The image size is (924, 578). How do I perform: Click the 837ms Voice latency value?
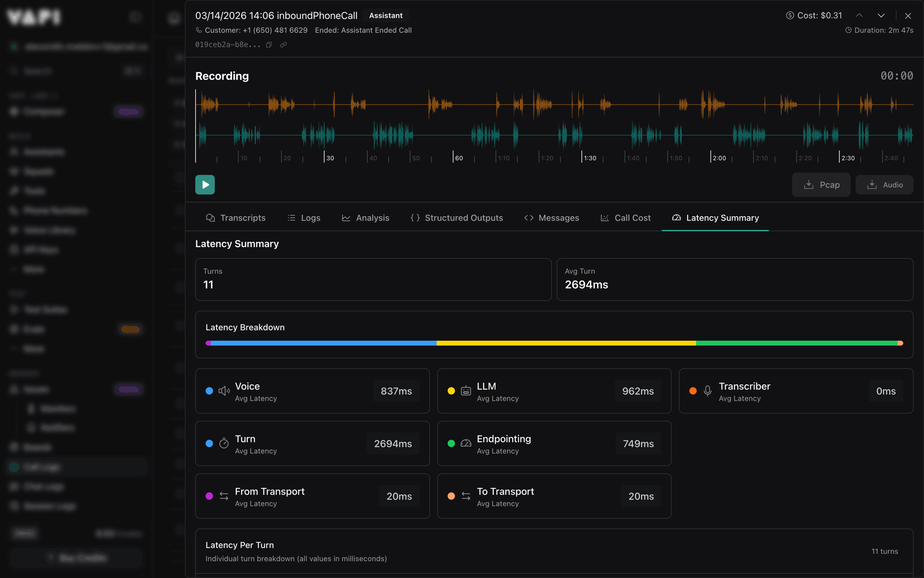tap(396, 391)
